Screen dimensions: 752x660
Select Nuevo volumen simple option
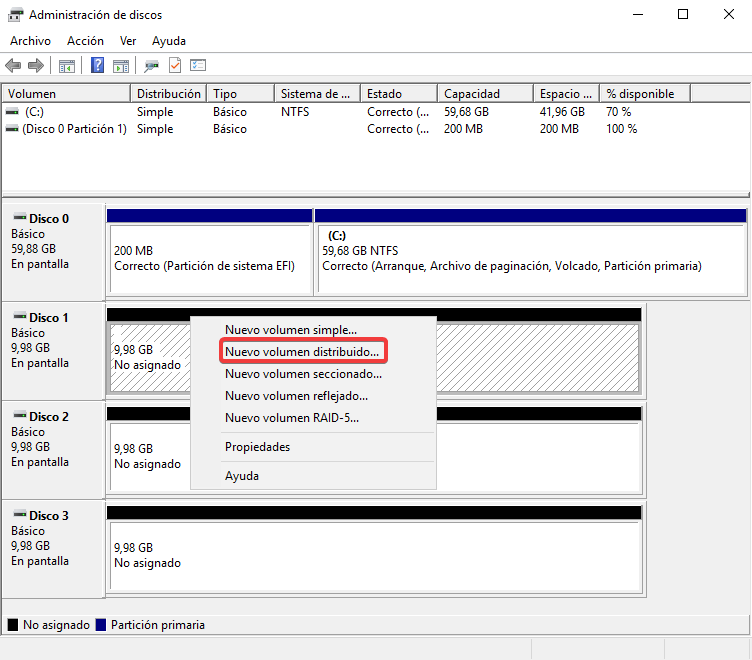[290, 329]
